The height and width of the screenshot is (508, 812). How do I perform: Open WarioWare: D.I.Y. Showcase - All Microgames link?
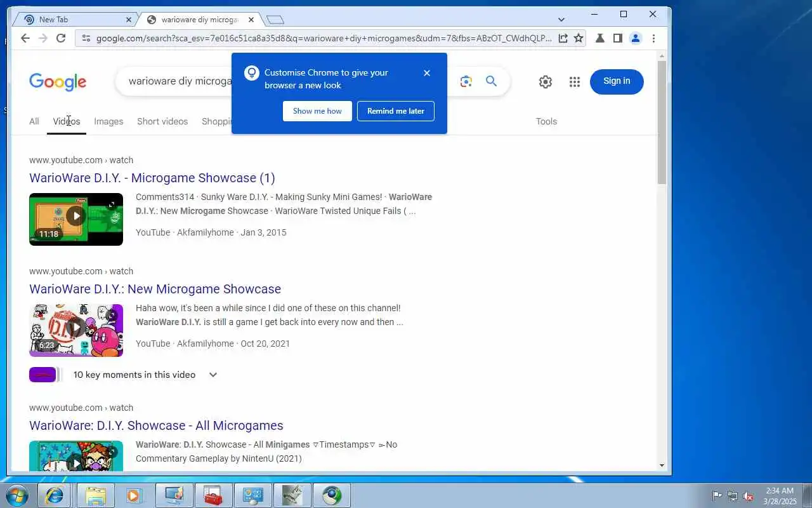[156, 425]
